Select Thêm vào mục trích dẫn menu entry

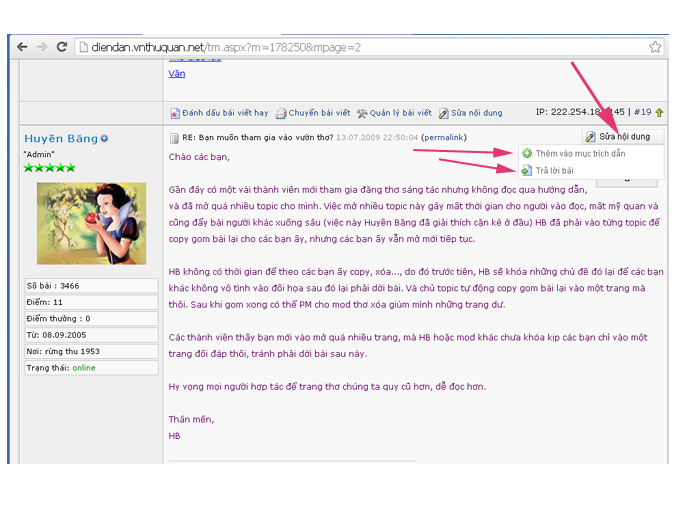point(591,154)
